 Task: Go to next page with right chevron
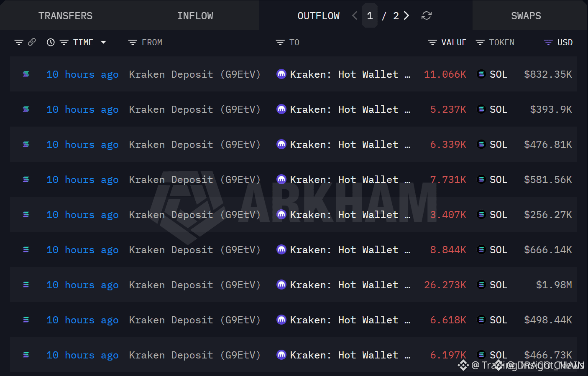tap(406, 16)
